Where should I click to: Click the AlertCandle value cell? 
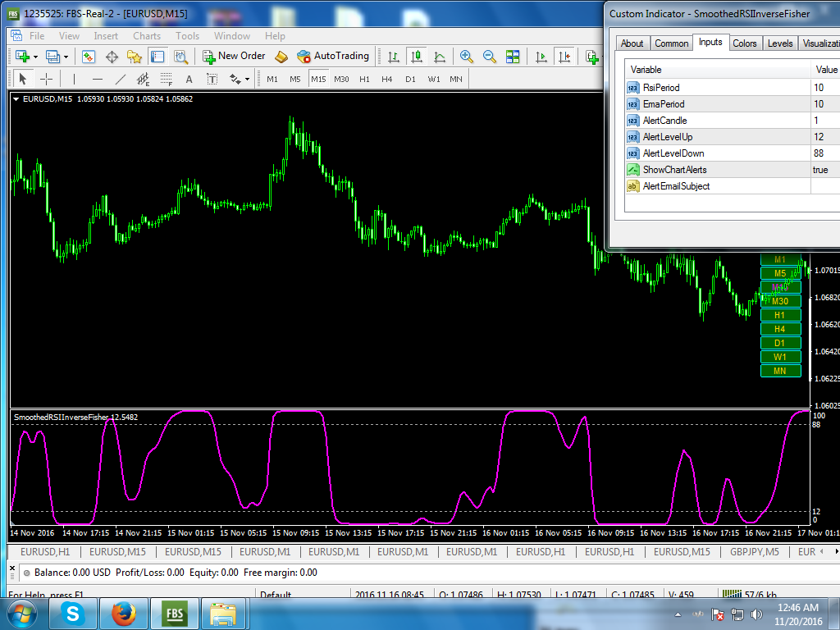click(x=825, y=121)
